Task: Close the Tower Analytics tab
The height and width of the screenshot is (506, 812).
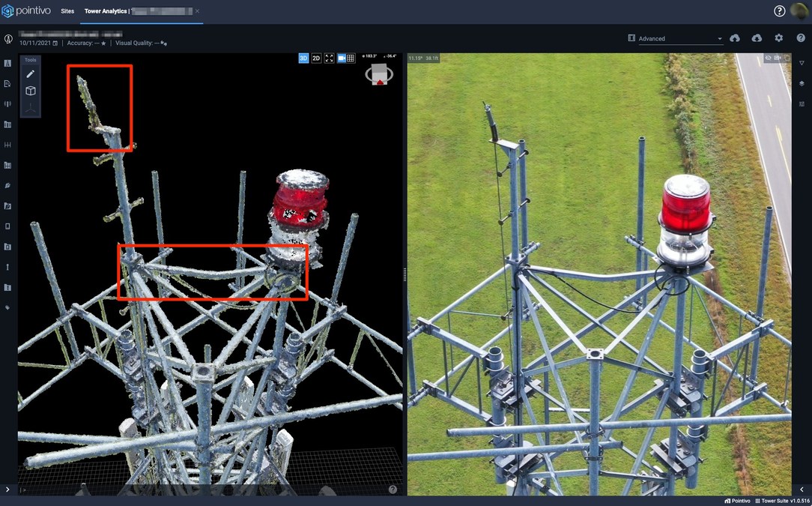Action: (x=197, y=11)
